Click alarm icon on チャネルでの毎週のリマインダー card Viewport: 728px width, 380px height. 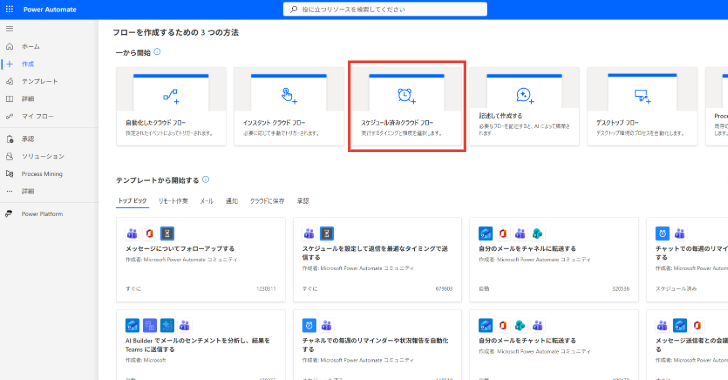point(309,325)
